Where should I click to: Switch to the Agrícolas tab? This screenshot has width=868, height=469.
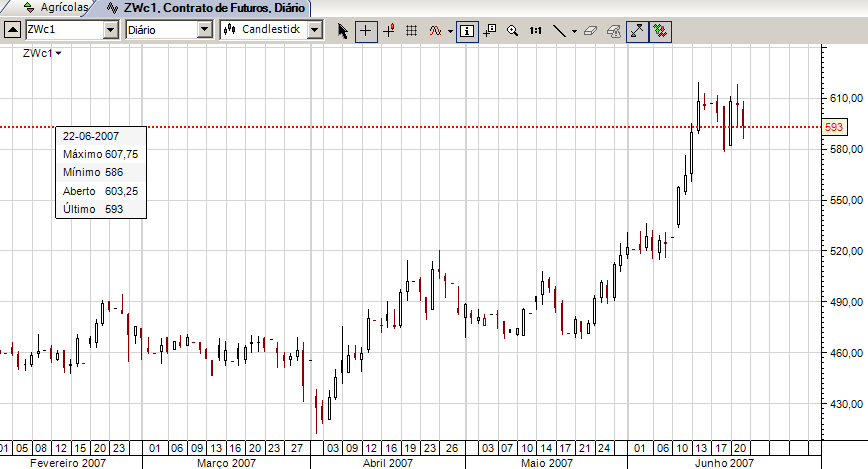[x=57, y=8]
